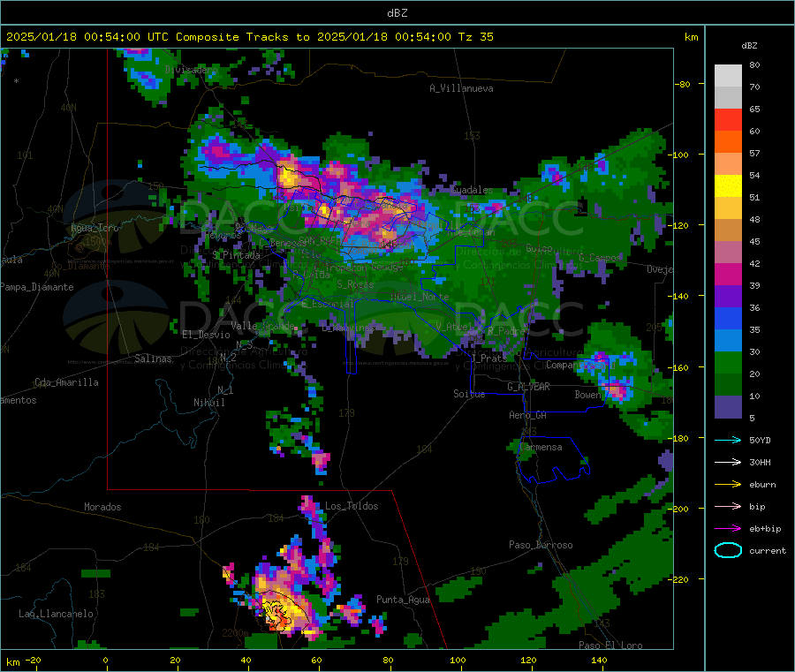Select the light gray 70-80 dBZ swatch
795x672 pixels.
(x=728, y=76)
